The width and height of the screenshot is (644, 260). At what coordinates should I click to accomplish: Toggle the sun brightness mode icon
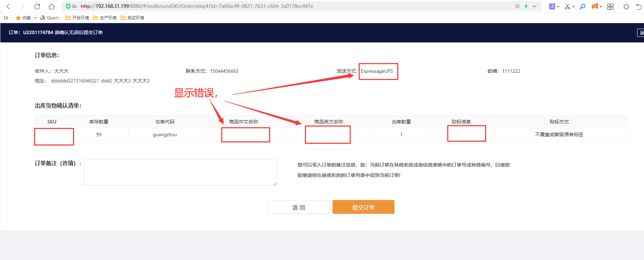point(626,7)
